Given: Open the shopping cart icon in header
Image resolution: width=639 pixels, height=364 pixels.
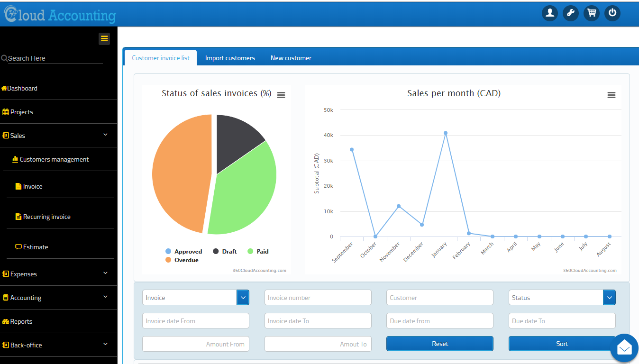Looking at the screenshot, I should pyautogui.click(x=592, y=13).
